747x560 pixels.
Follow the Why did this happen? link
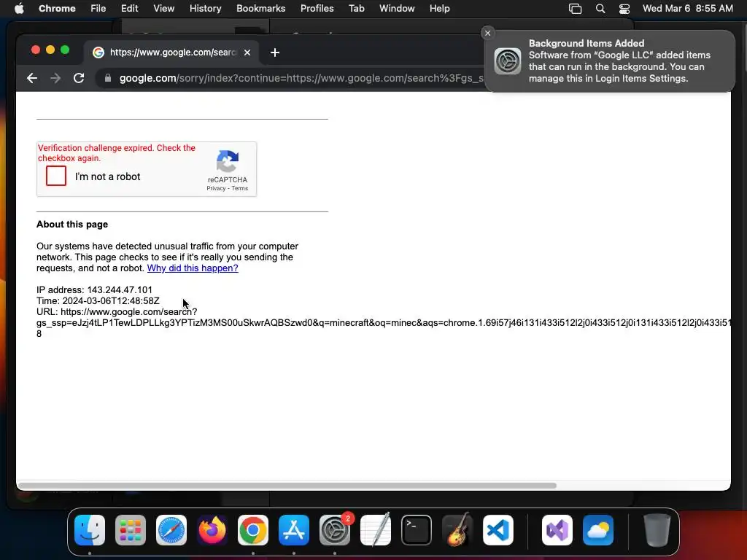coord(193,268)
